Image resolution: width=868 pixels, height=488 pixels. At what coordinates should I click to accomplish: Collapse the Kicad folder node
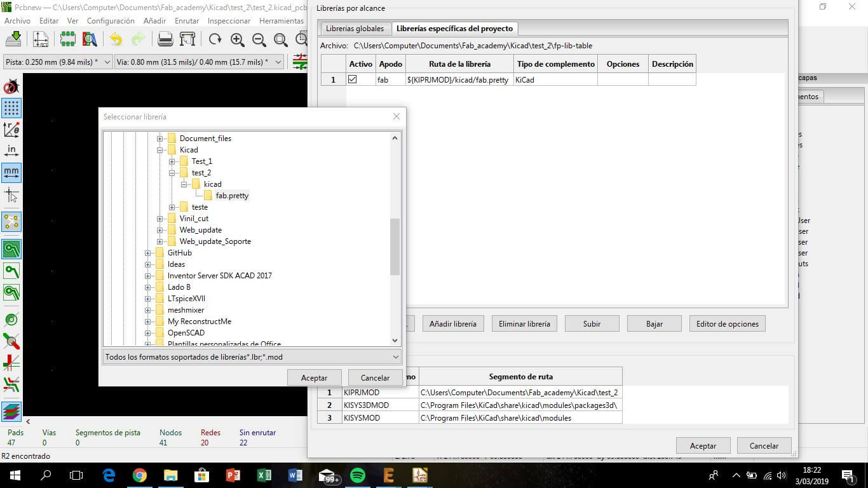pos(159,150)
